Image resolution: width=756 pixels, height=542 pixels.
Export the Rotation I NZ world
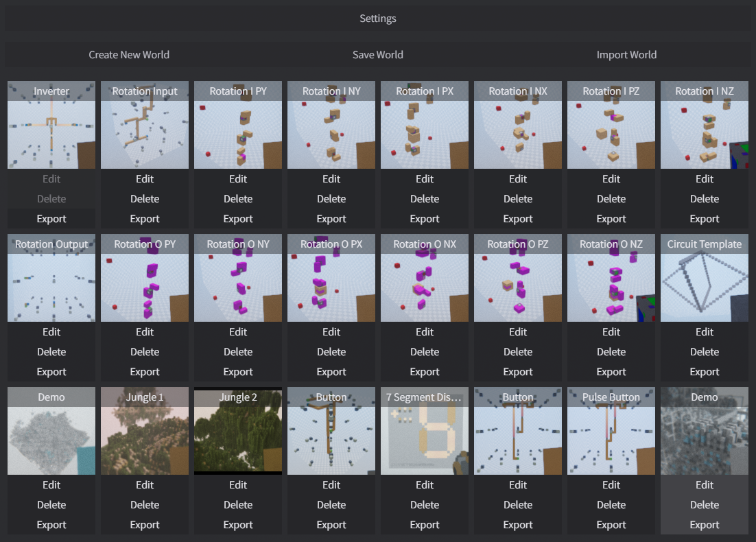705,218
